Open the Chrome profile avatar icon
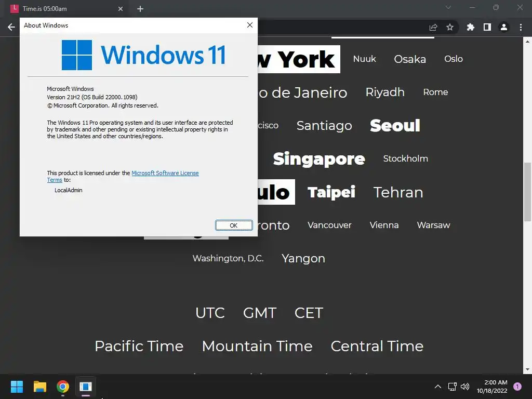This screenshot has width=532, height=399. [504, 27]
